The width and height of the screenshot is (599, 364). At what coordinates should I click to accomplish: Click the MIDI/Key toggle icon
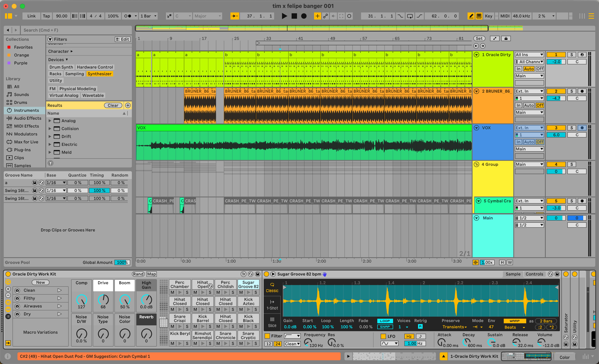pyautogui.click(x=477, y=17)
